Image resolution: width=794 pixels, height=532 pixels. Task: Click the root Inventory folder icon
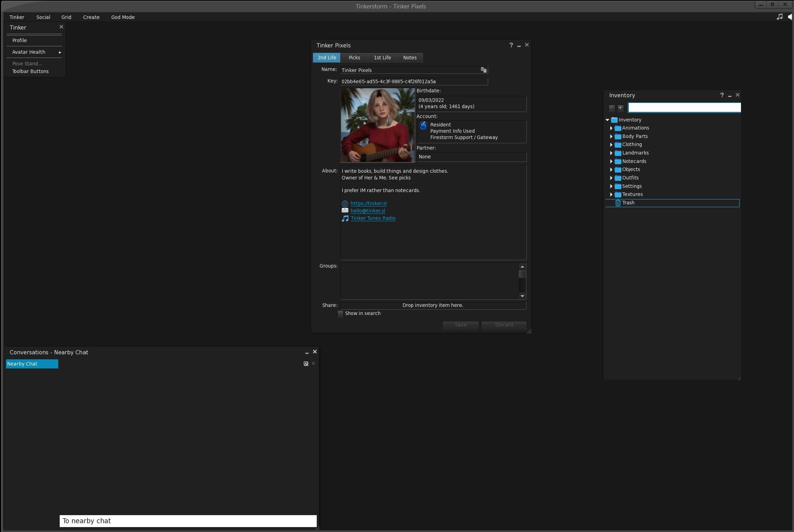[614, 120]
